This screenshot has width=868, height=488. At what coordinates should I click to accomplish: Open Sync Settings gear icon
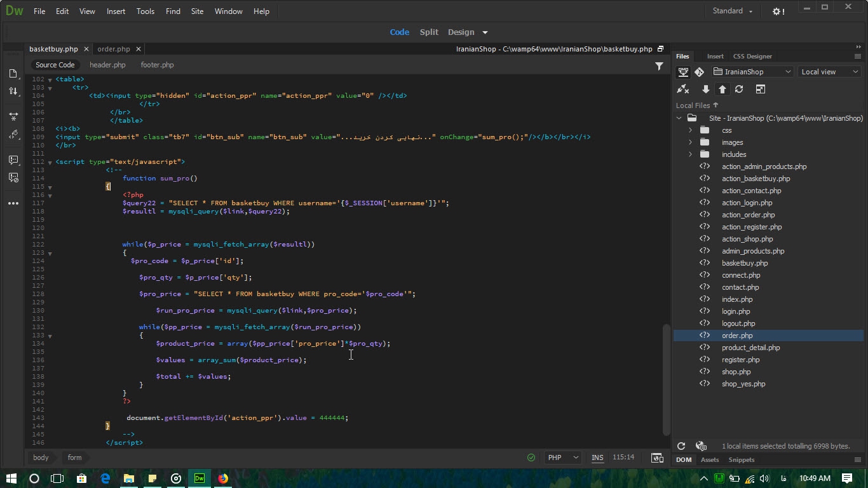(x=778, y=11)
